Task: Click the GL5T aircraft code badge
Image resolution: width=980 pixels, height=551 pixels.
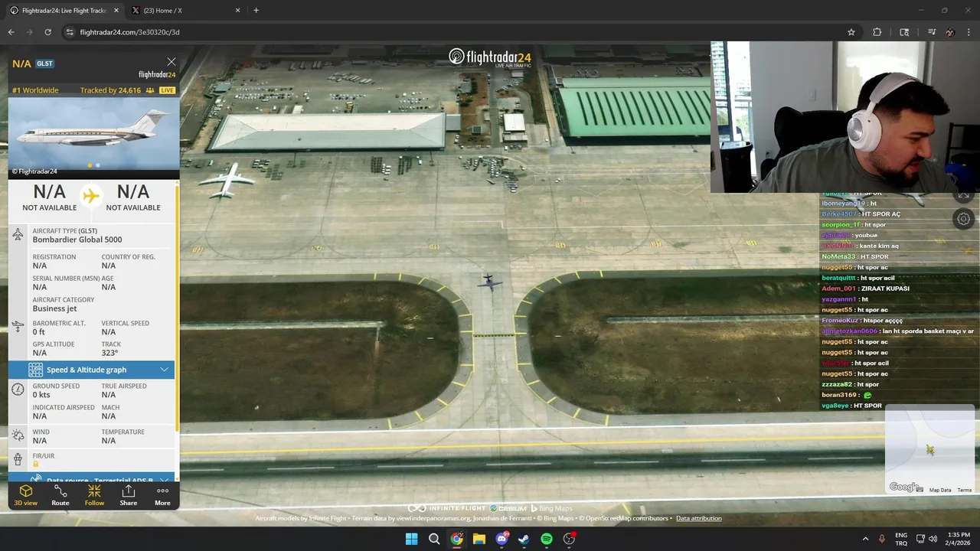Action: (x=44, y=64)
